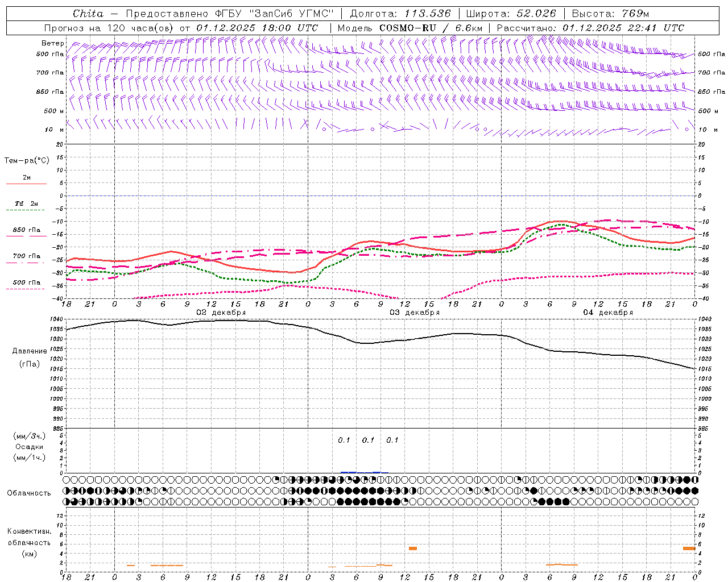Click the "02 декабря" date label
728x582 pixels.
(221, 313)
